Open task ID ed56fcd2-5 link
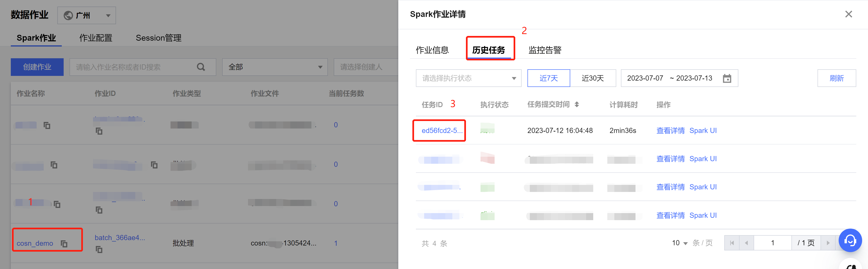This screenshot has width=868, height=269. [442, 131]
